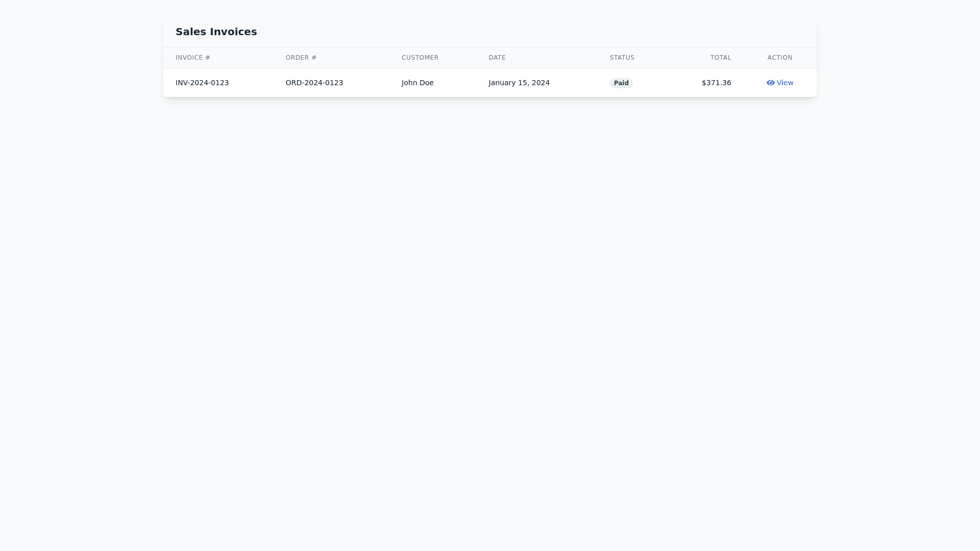Click the $371.36 total amount
Image resolution: width=980 pixels, height=551 pixels.
(x=716, y=83)
